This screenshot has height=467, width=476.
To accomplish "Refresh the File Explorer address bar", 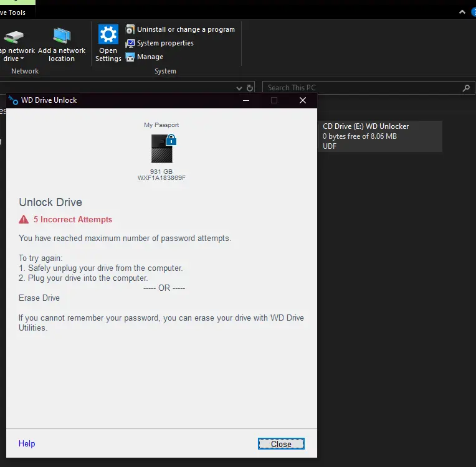I will click(x=250, y=88).
